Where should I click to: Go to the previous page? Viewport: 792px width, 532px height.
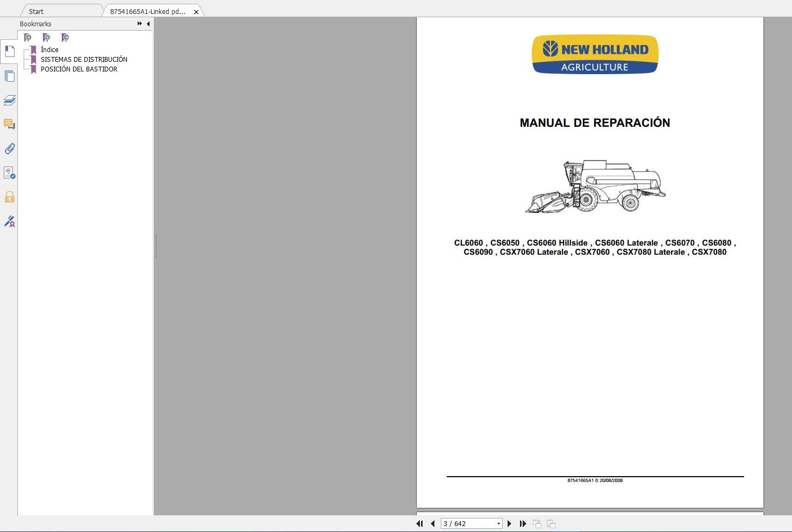[432, 523]
